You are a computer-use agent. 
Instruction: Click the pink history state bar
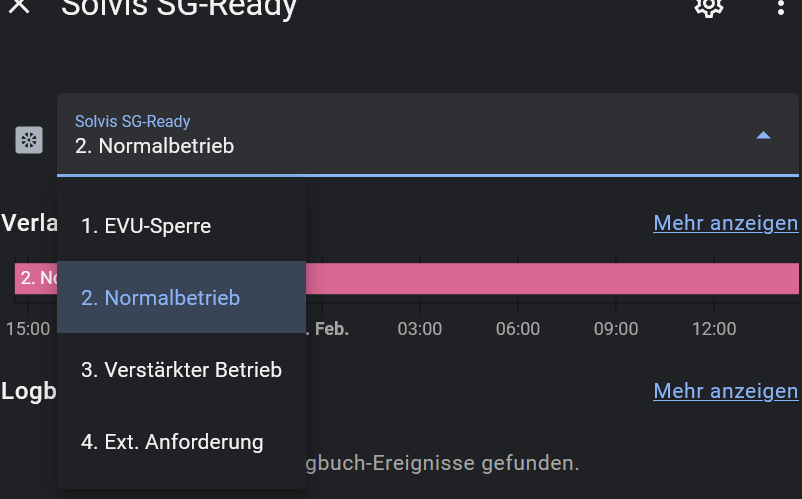pyautogui.click(x=550, y=279)
